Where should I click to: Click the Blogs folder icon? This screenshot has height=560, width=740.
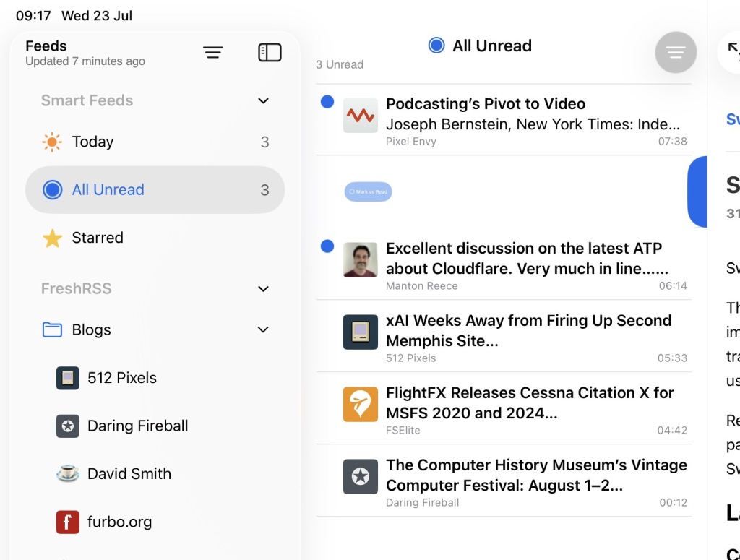(52, 329)
